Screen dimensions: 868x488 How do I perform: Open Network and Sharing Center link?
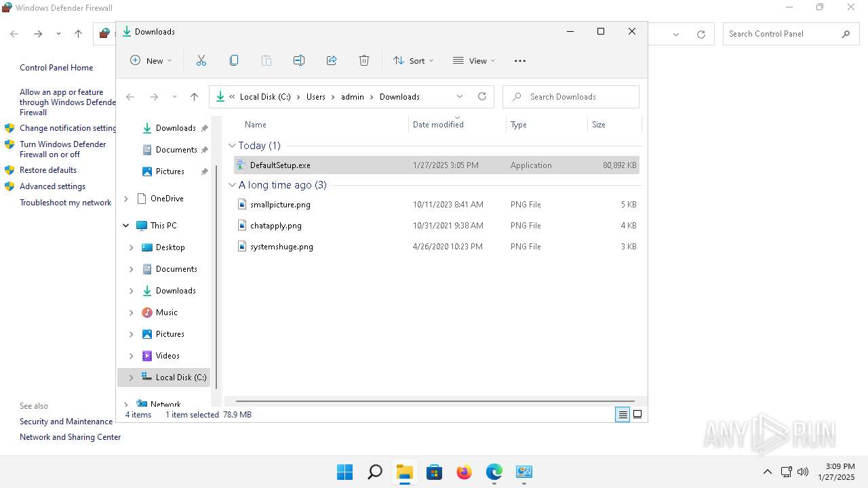tap(71, 437)
